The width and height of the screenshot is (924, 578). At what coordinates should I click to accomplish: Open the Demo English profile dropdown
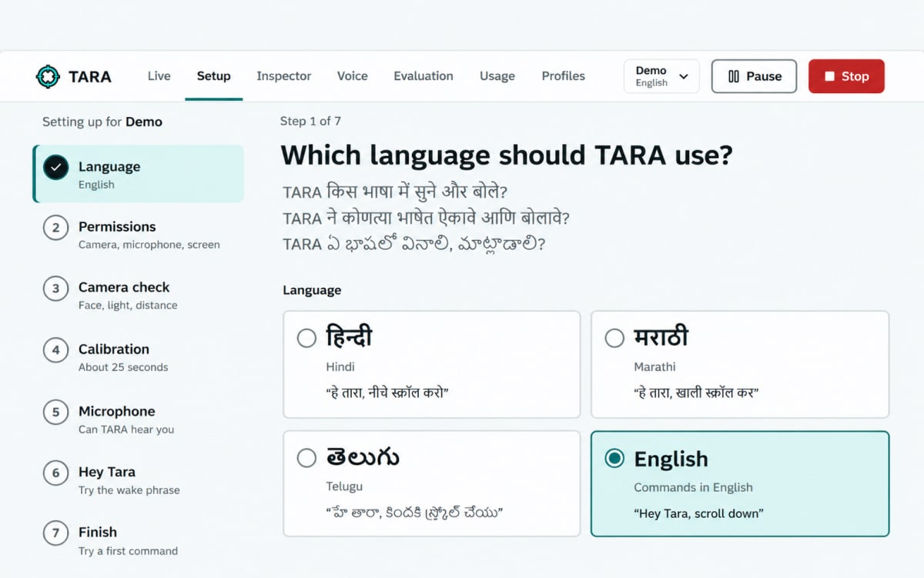[661, 76]
